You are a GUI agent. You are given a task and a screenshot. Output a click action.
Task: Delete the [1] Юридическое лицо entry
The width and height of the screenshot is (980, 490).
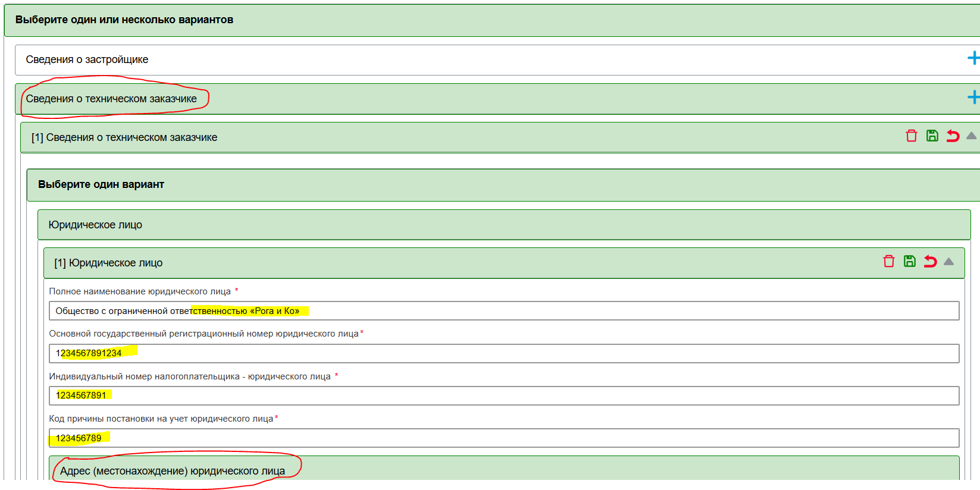888,262
